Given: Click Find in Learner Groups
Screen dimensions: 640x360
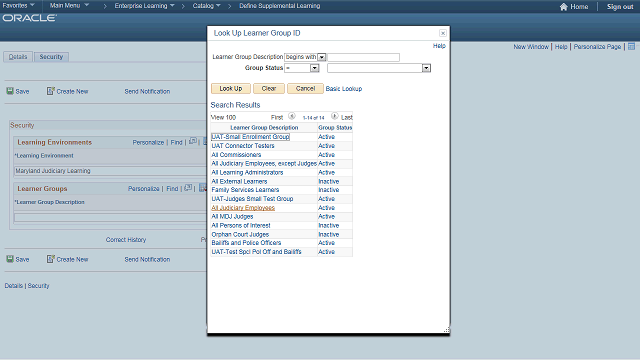Looking at the screenshot, I should 172,189.
